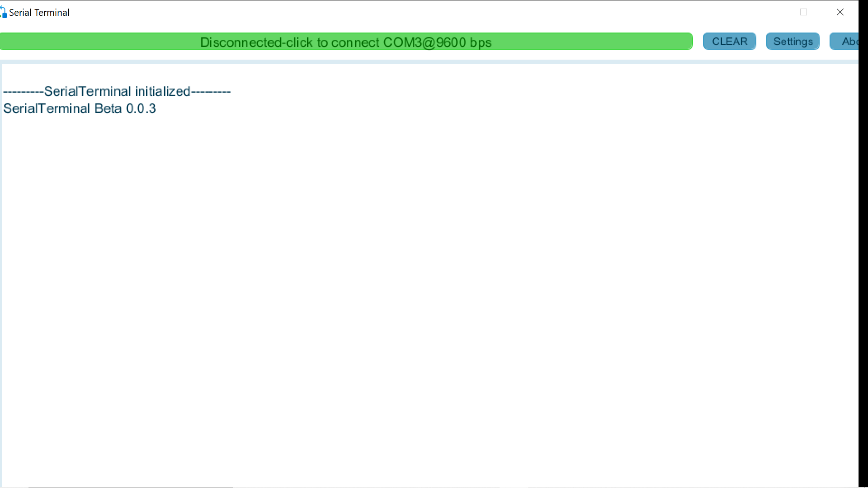This screenshot has width=868, height=488.
Task: Open the Settings panel
Action: 793,41
